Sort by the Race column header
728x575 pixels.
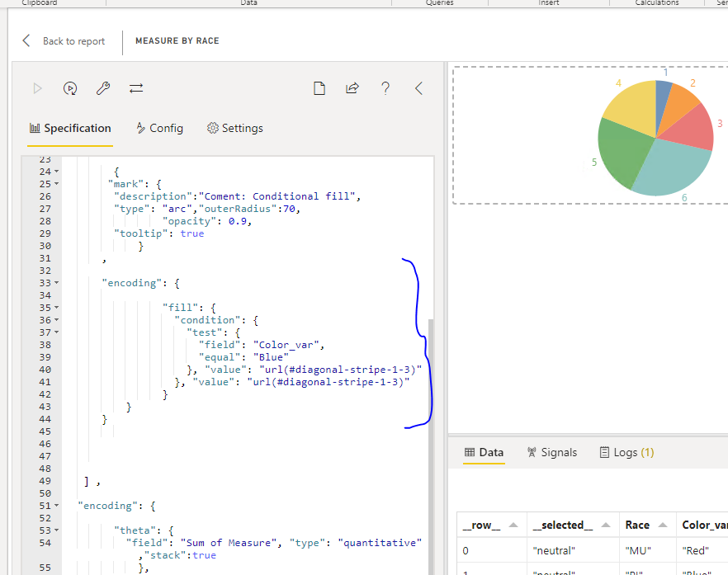click(x=648, y=525)
